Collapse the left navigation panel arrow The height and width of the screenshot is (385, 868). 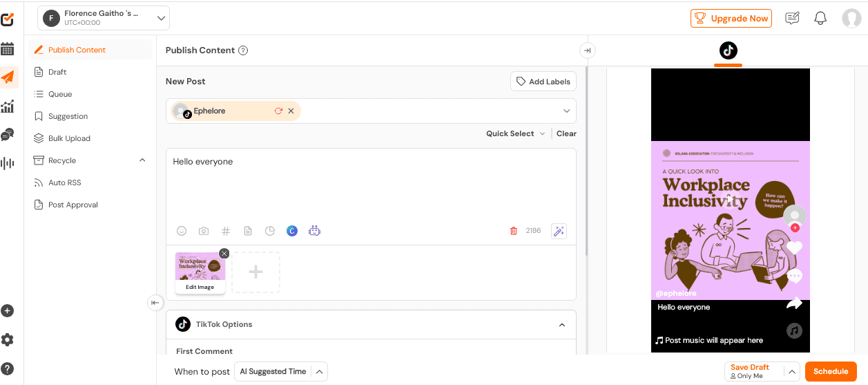[x=155, y=303]
